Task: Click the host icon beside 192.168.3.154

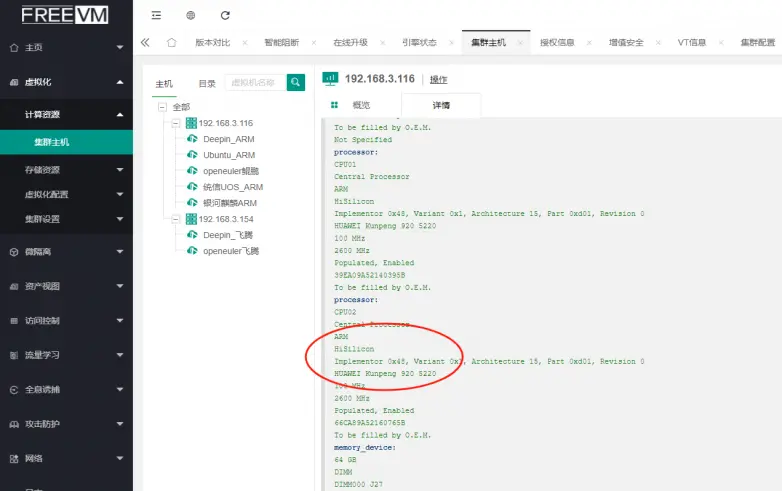Action: click(190, 219)
